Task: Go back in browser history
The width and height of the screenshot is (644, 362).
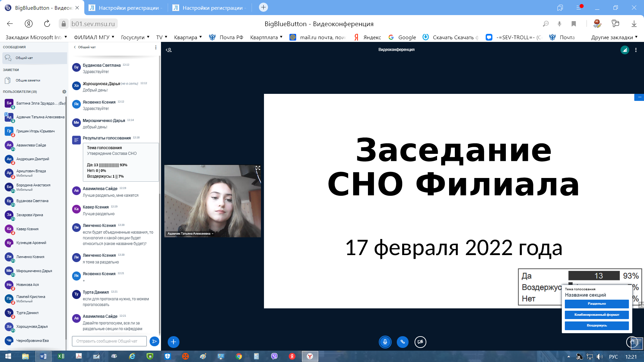Action: [10, 24]
